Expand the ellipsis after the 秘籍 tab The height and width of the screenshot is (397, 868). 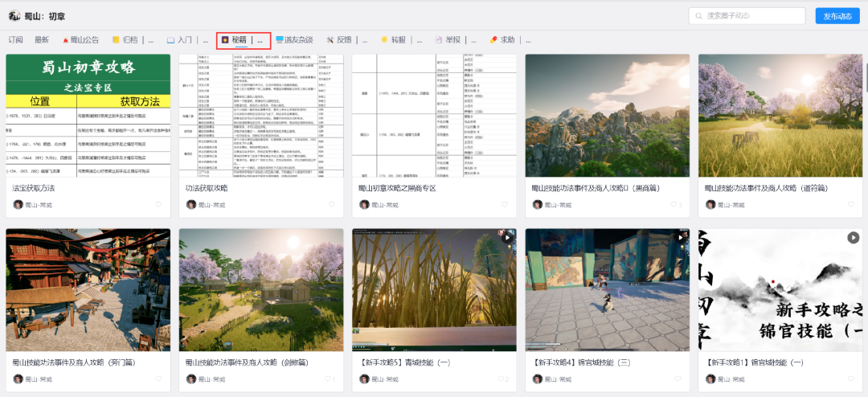point(260,40)
